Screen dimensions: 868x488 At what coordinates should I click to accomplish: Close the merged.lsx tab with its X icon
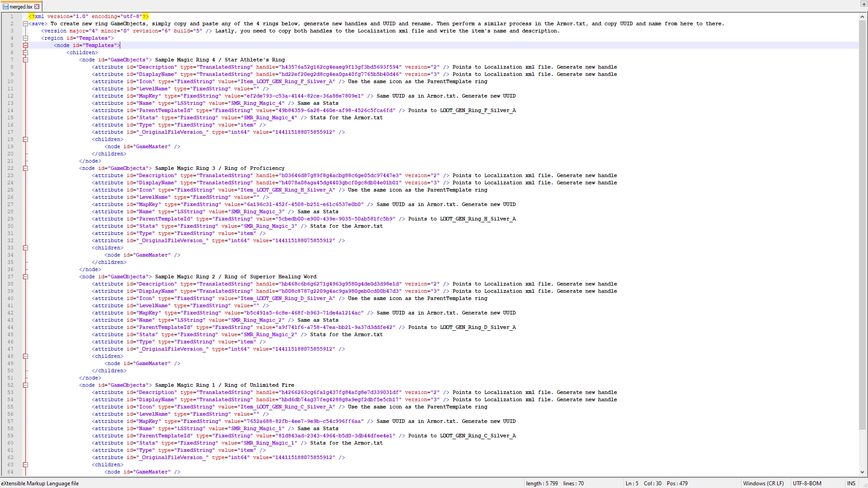[x=37, y=7]
